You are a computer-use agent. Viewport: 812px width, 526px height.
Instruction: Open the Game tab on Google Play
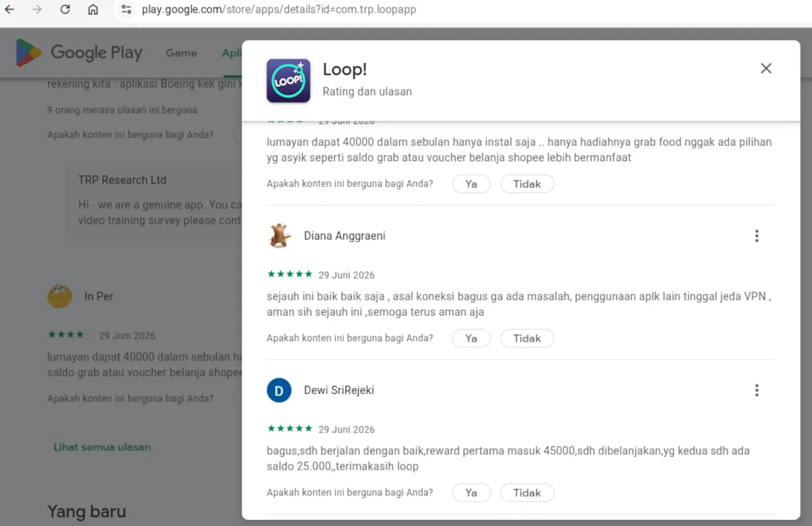click(x=181, y=53)
